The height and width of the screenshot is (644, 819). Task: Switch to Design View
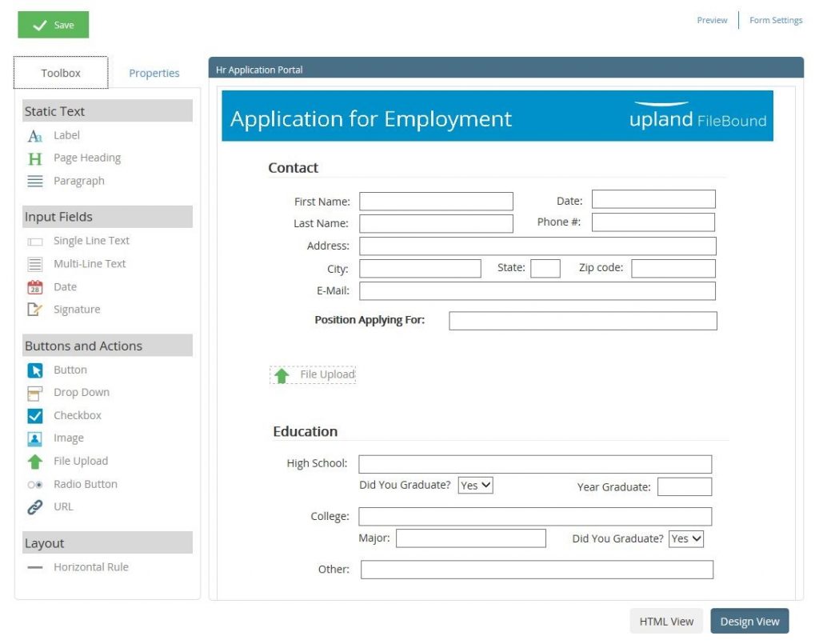coord(749,621)
